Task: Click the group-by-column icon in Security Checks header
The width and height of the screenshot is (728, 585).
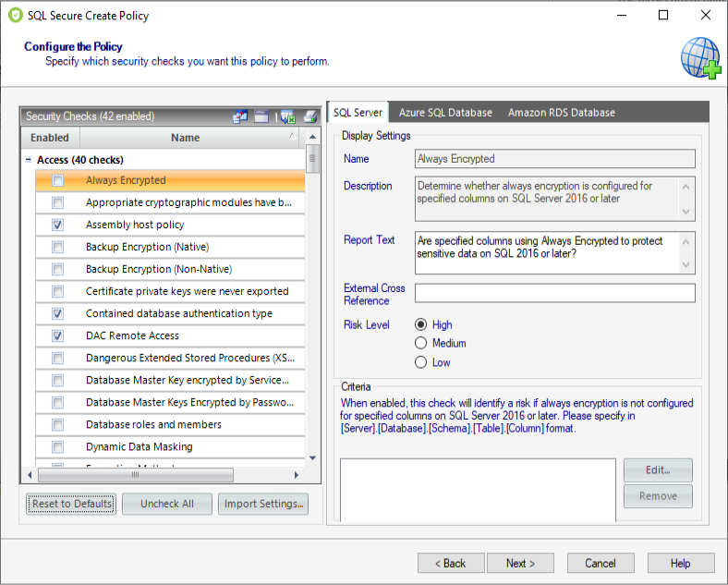Action: 240,116
